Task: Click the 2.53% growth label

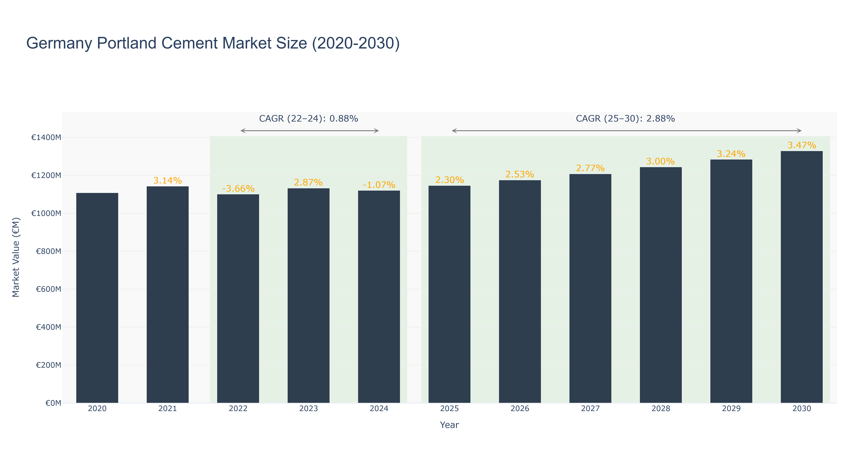Action: [520, 175]
